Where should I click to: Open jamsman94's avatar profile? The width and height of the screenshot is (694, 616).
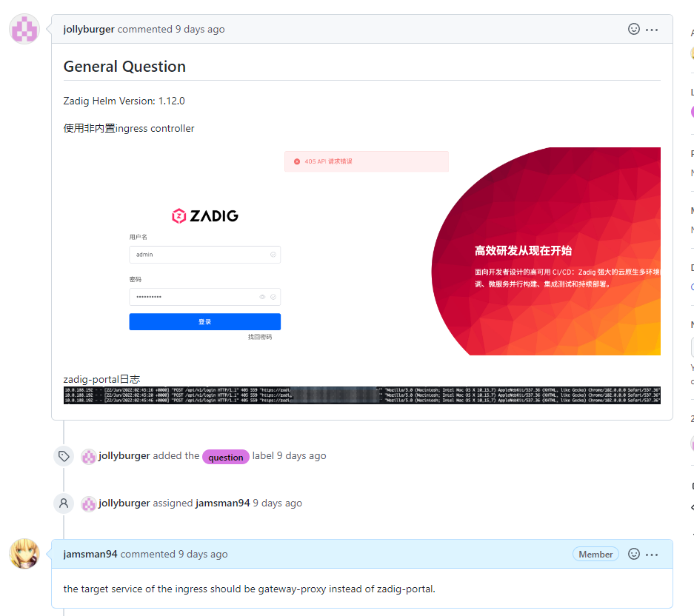[24, 554]
